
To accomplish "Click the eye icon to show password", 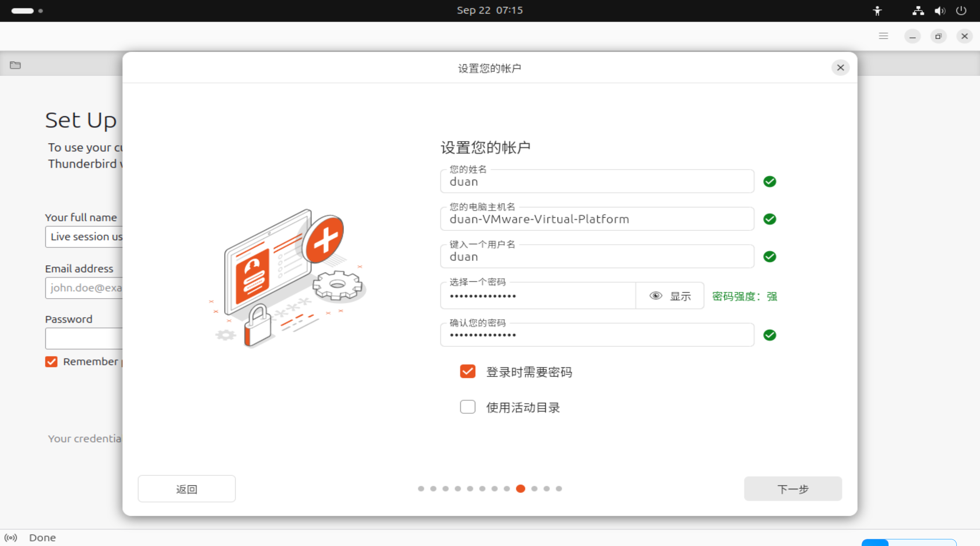I will pos(656,296).
